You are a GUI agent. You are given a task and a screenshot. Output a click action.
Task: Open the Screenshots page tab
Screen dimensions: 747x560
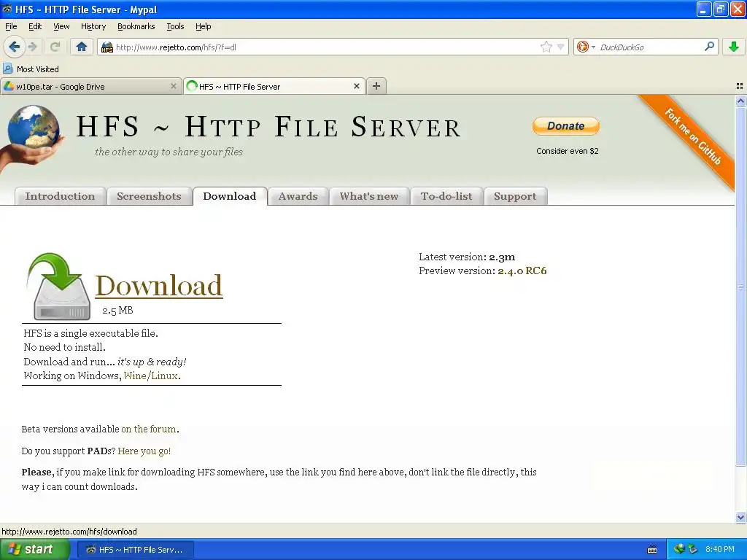pos(149,196)
